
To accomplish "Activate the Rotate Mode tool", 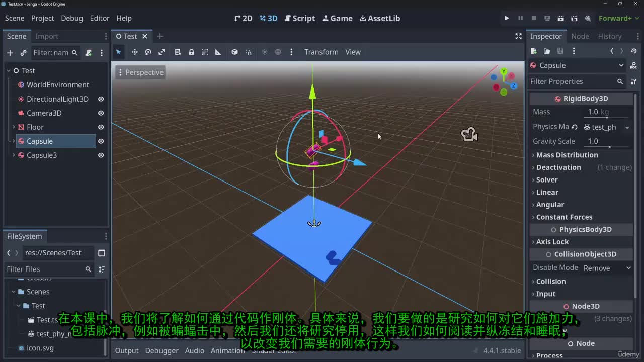I will point(148,52).
